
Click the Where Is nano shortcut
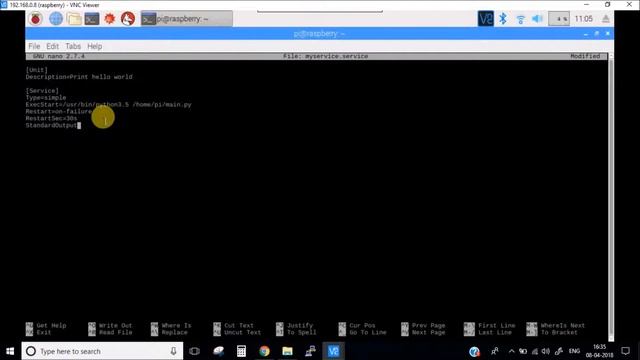click(x=171, y=325)
